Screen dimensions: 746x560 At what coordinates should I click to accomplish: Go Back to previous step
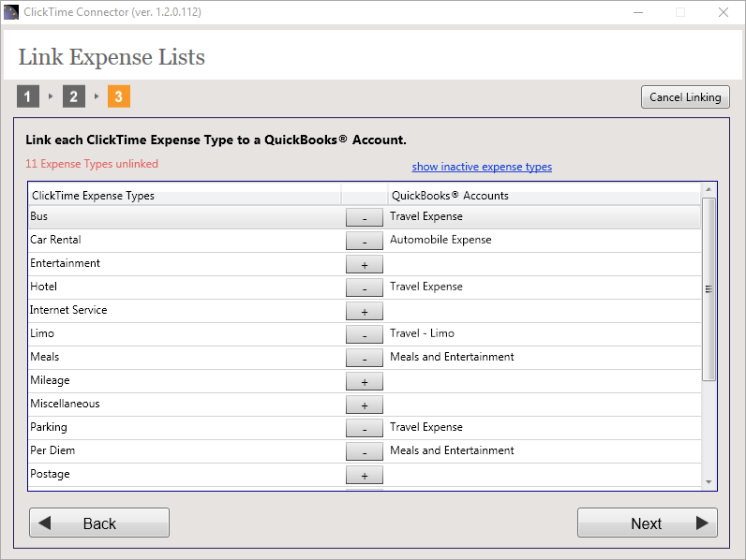coord(99,523)
